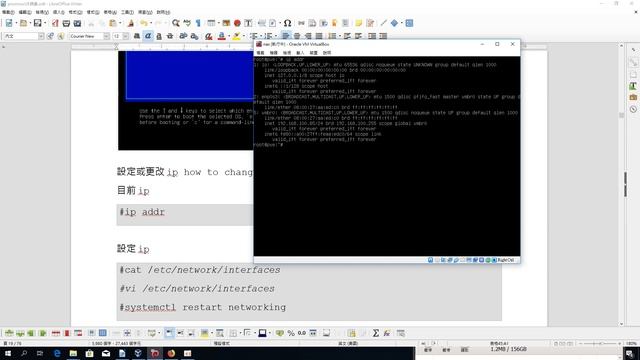Toggle Track Changes recording icon
The width and height of the screenshot is (640, 360).
370,23
